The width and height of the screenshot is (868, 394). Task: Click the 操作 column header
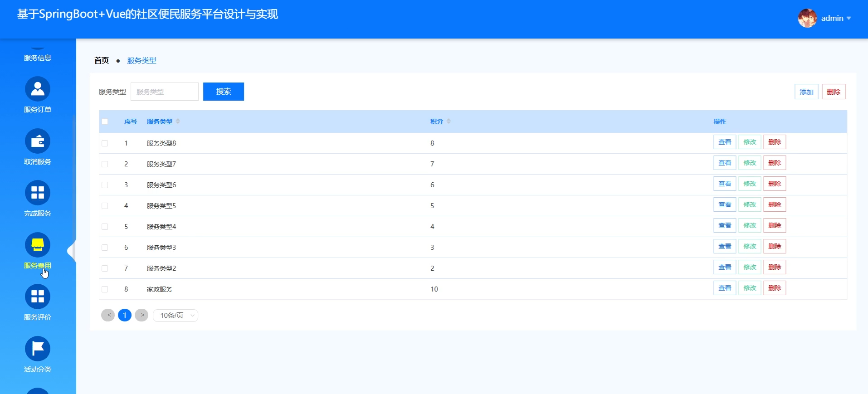tap(720, 122)
